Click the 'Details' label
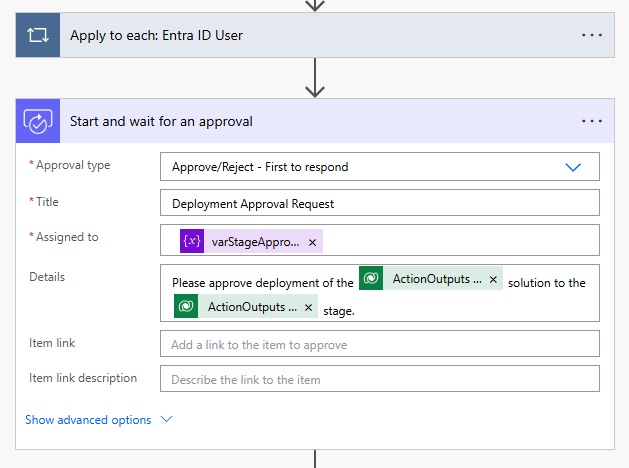Screen dimensions: 629x468 point(47,277)
